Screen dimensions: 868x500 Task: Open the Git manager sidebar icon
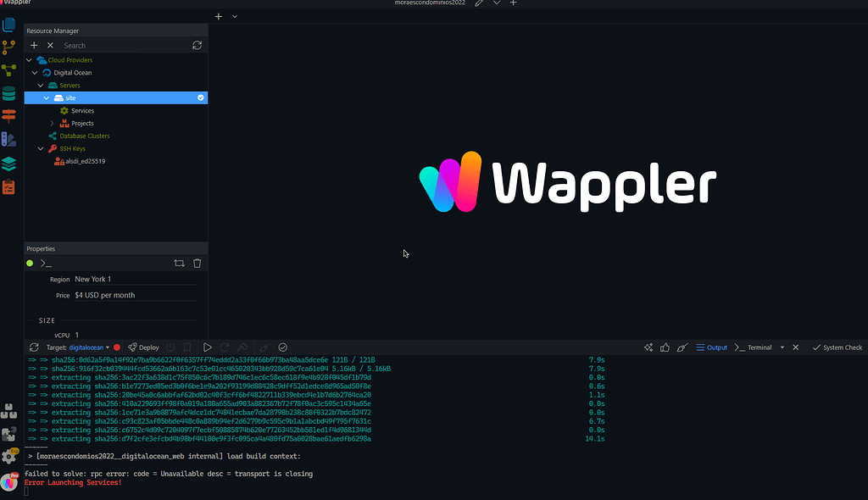click(8, 47)
